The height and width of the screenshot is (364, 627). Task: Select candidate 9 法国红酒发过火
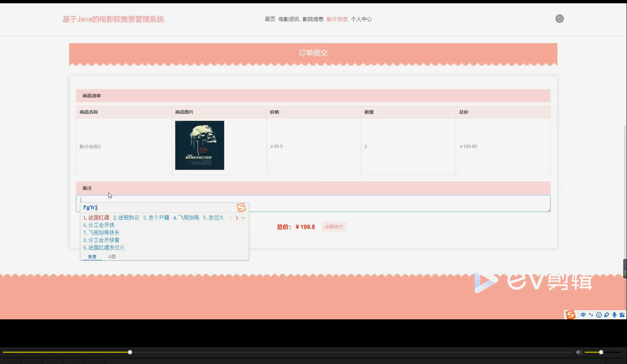pos(104,247)
